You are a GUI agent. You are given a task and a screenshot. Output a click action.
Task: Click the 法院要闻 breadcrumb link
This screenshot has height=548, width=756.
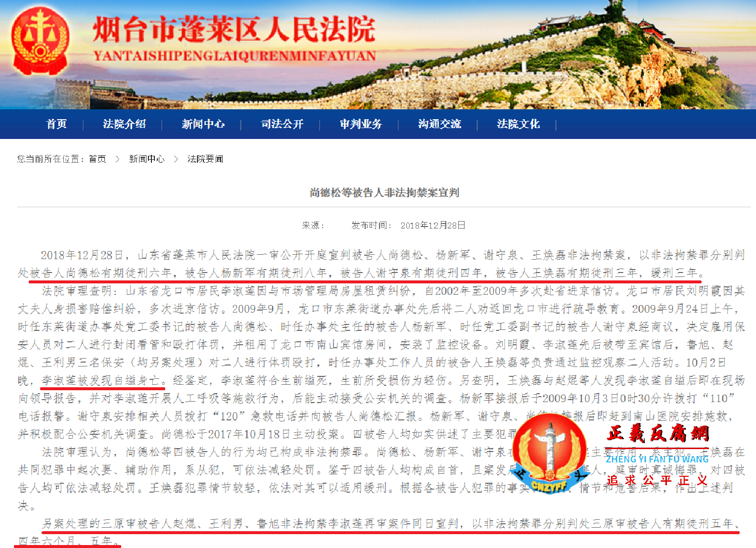coord(205,158)
